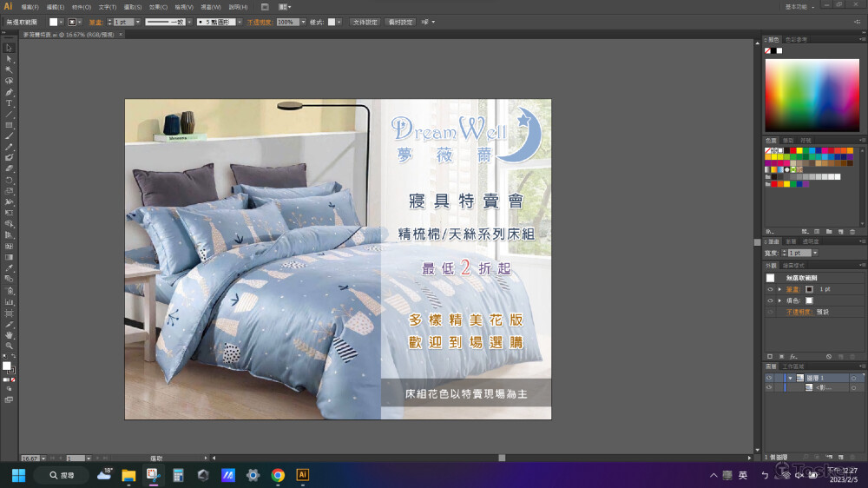Click the Windows search box
The height and width of the screenshot is (488, 868).
tap(61, 475)
